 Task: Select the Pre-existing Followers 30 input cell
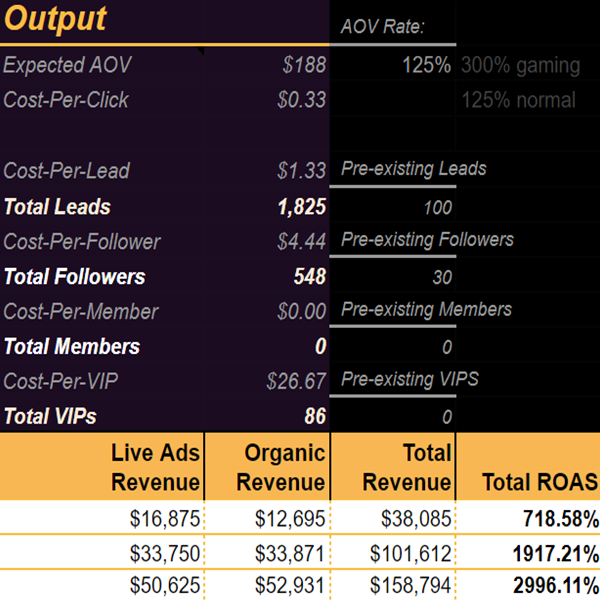coord(440,278)
